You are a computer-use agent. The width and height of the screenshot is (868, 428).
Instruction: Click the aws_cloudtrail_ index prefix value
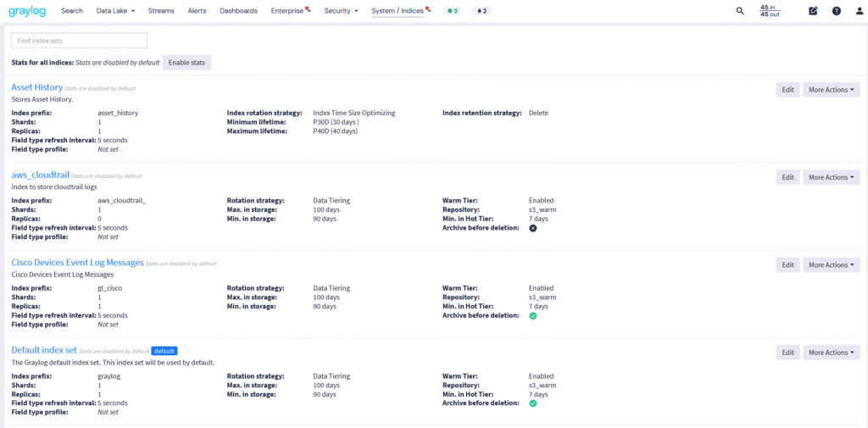pyautogui.click(x=122, y=200)
